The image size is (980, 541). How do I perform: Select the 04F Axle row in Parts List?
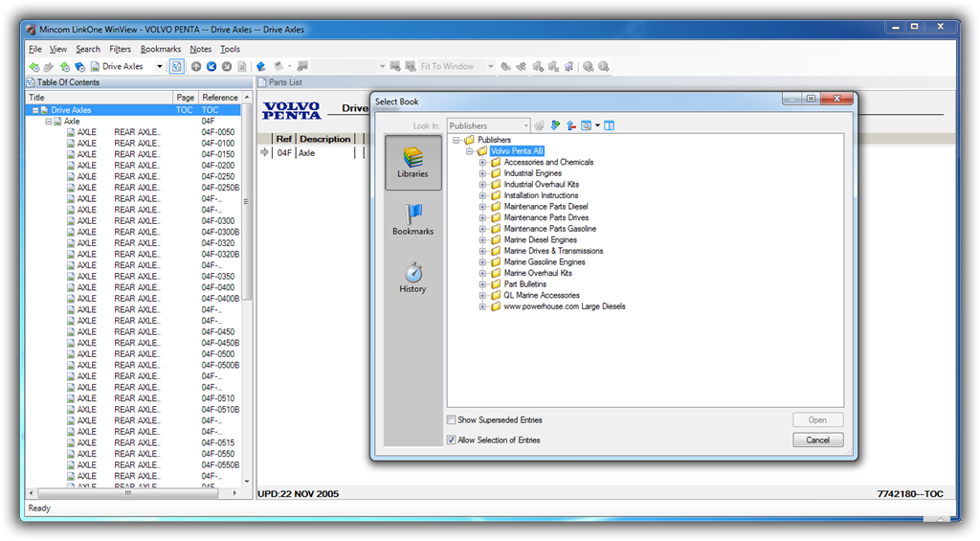point(313,152)
